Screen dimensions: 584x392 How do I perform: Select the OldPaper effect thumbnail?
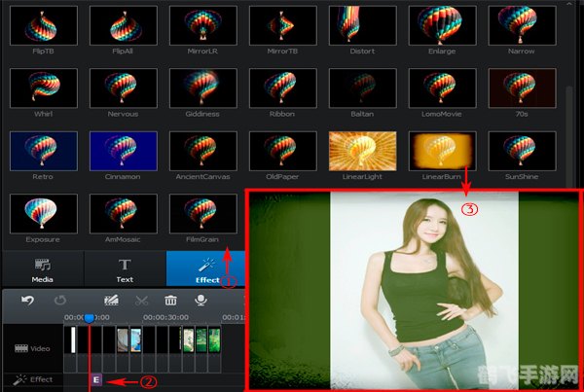tap(283, 151)
